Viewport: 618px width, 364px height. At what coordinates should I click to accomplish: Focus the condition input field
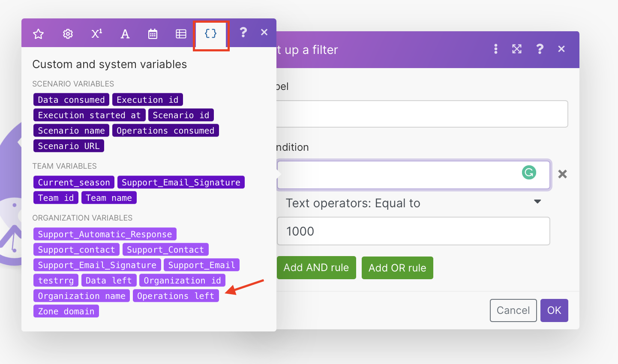414,175
